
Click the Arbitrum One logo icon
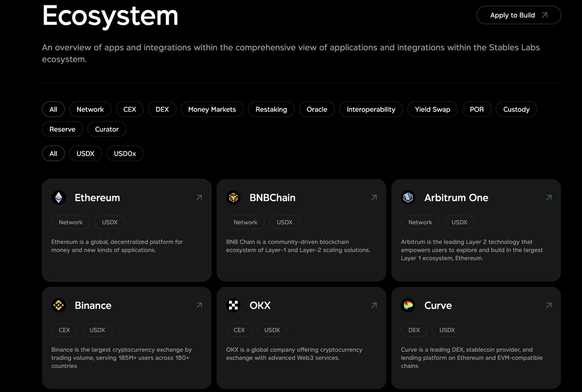pyautogui.click(x=408, y=197)
